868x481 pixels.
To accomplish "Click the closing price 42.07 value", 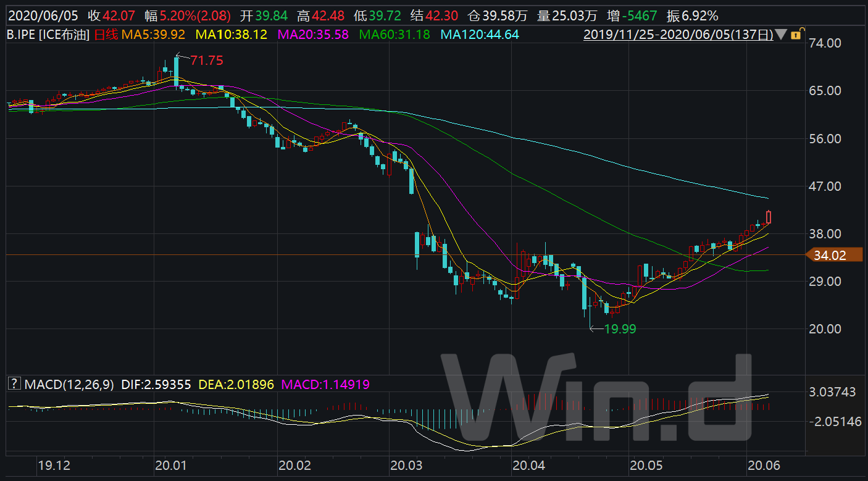I will 119,16.
